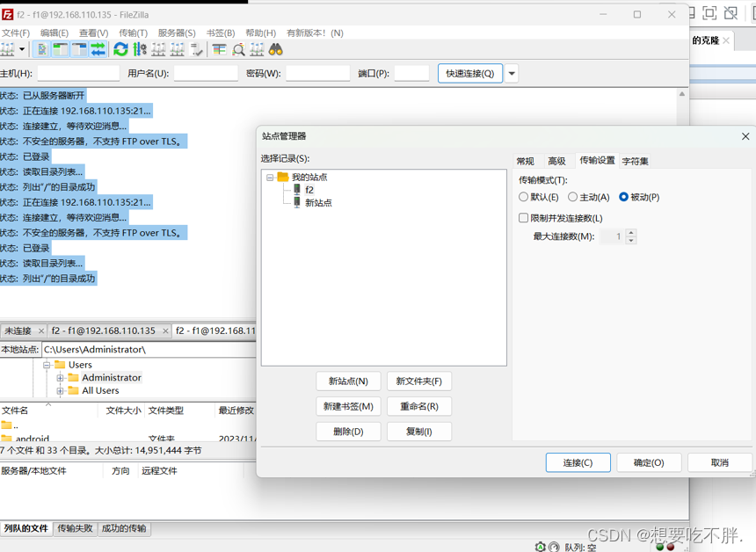The image size is (756, 552).
Task: Open the 书签(B) menu
Action: tap(221, 33)
